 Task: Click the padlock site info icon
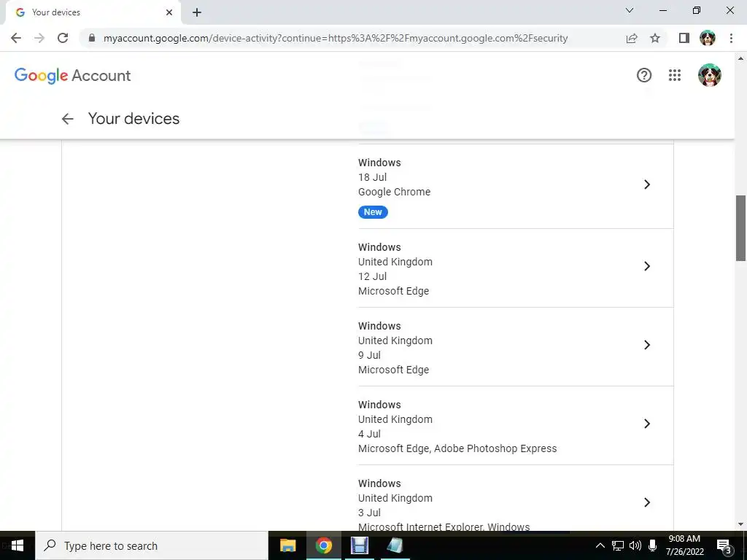pyautogui.click(x=92, y=38)
